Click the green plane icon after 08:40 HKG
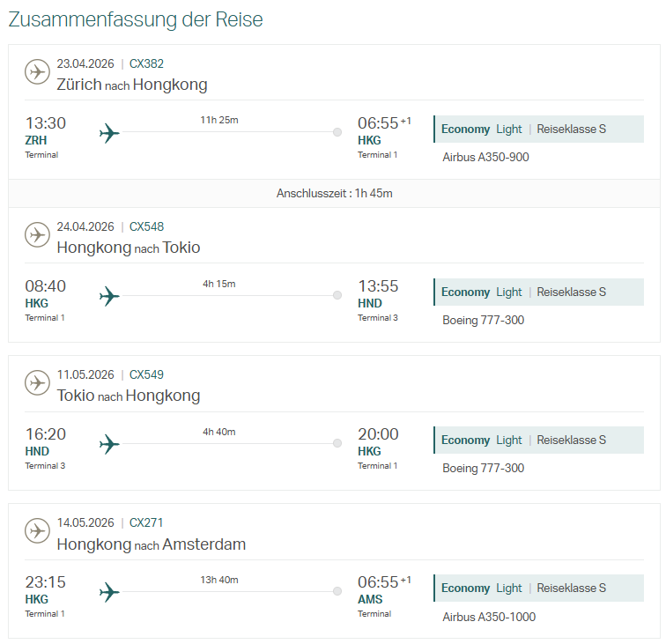The width and height of the screenshot is (666, 644). tap(109, 296)
